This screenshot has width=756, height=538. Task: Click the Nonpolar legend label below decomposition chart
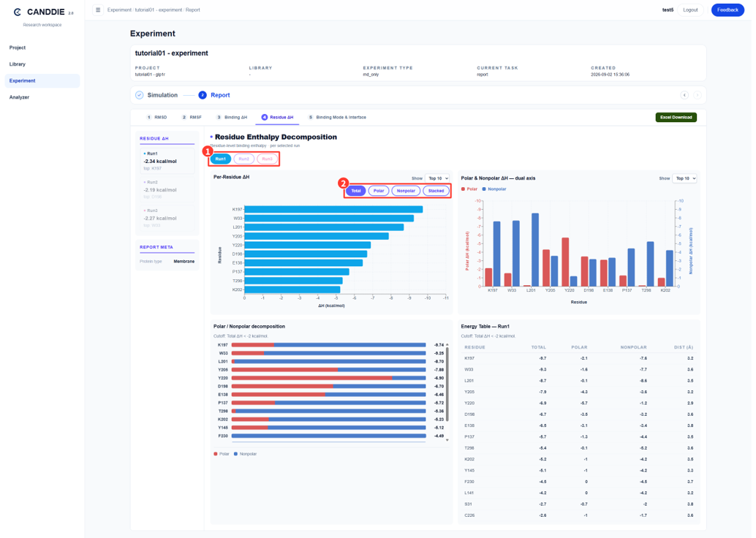tap(248, 454)
